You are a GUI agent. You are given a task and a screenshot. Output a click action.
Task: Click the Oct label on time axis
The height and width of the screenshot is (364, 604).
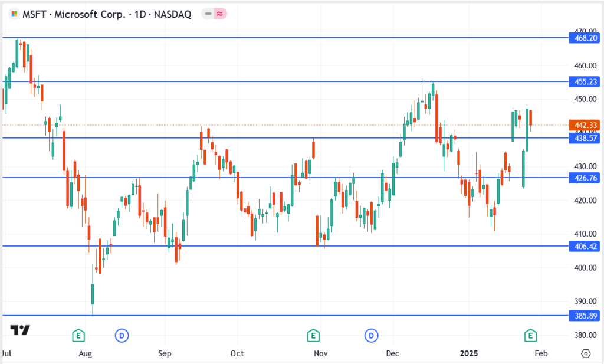pyautogui.click(x=237, y=353)
